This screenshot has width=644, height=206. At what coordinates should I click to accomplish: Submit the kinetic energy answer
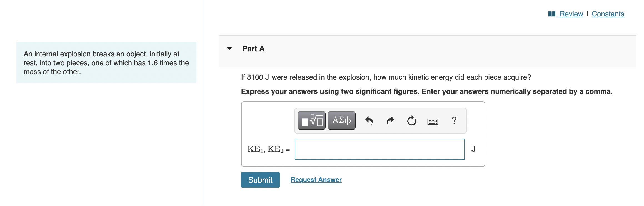pos(260,180)
